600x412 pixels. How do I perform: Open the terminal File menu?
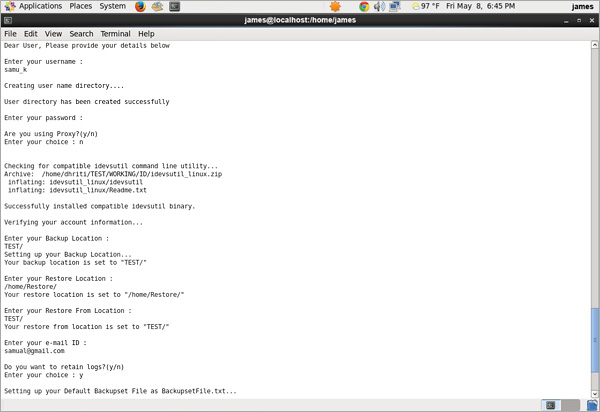[10, 34]
